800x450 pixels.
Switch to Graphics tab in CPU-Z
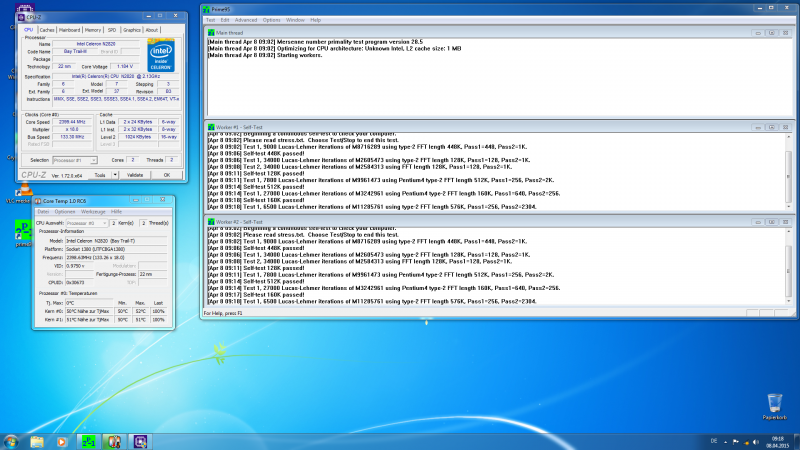point(132,30)
